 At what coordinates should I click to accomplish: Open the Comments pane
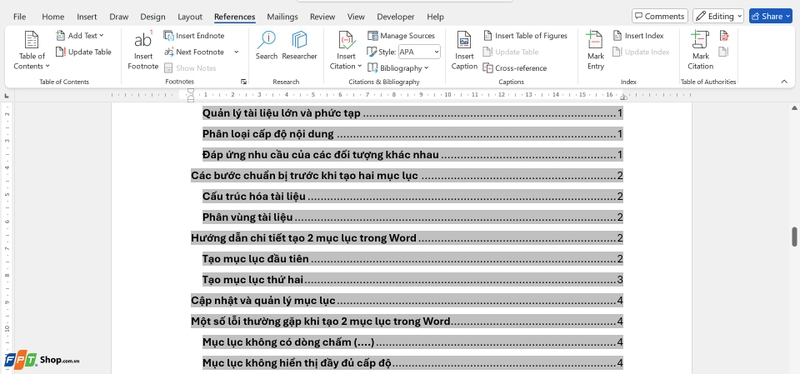660,16
